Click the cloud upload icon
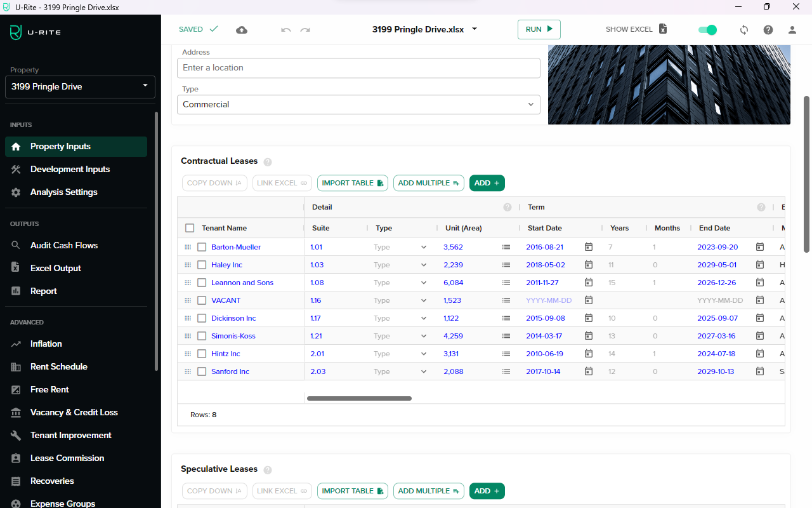This screenshot has height=508, width=812. [242, 30]
